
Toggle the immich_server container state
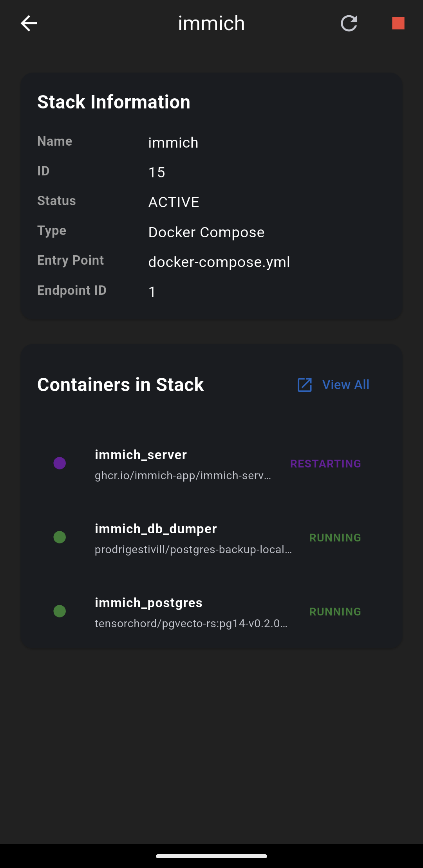click(141, 455)
